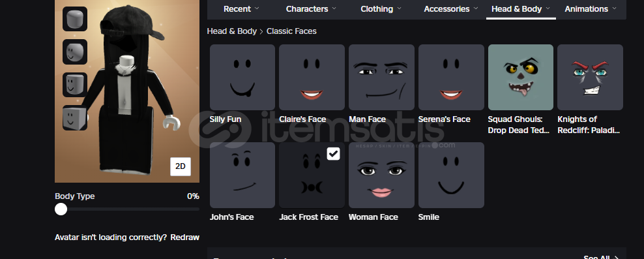Click the 3D avatar preview
The height and width of the screenshot is (259, 644).
(127, 91)
